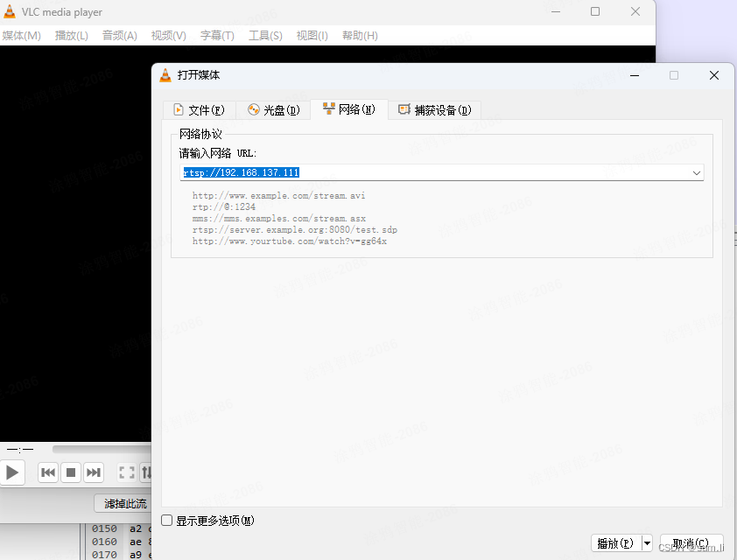Toggle fullscreen in the VLC control bar
This screenshot has width=737, height=560.
tap(127, 472)
